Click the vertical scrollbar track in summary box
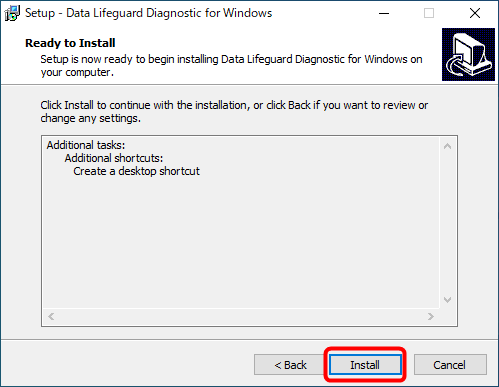499x387 pixels. click(448, 223)
